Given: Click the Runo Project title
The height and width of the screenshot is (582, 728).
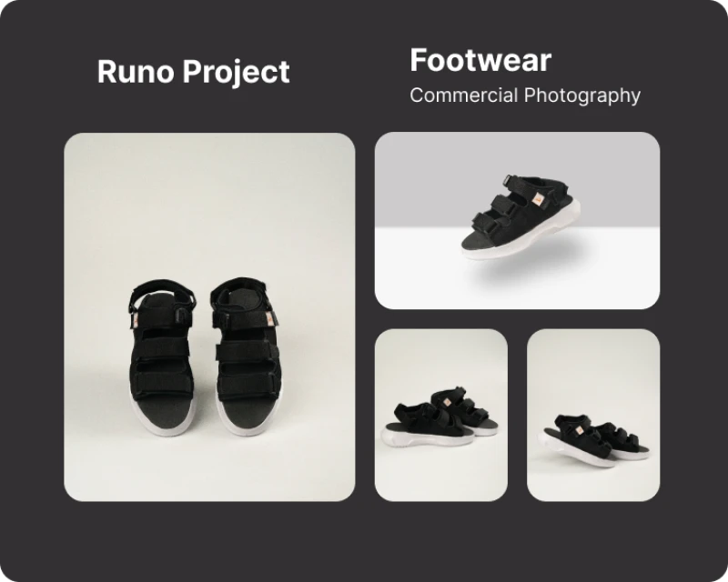Looking at the screenshot, I should 193,72.
